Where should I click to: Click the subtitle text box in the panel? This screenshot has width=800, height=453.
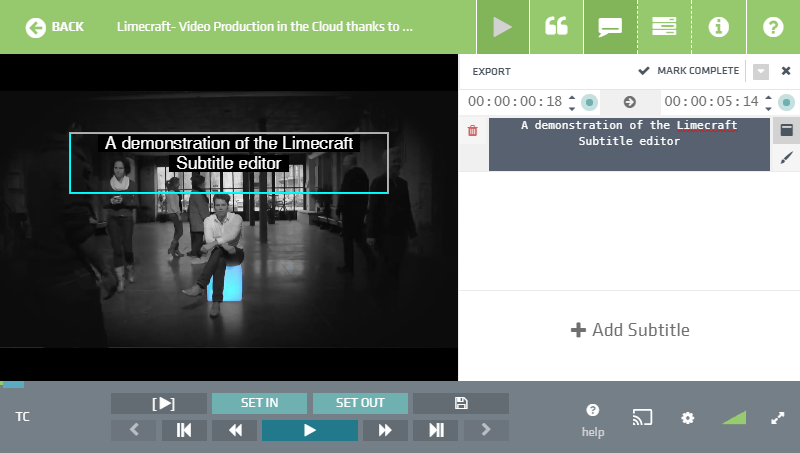(x=629, y=144)
